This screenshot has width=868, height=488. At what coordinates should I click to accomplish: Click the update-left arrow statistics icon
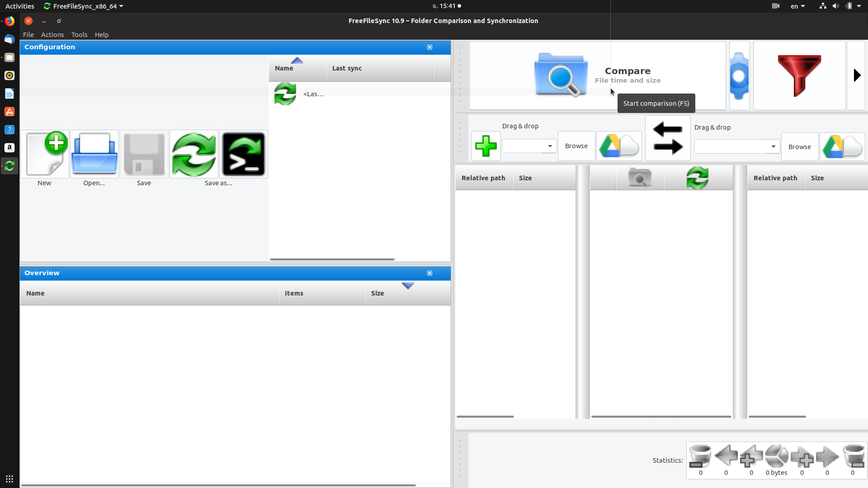(726, 456)
